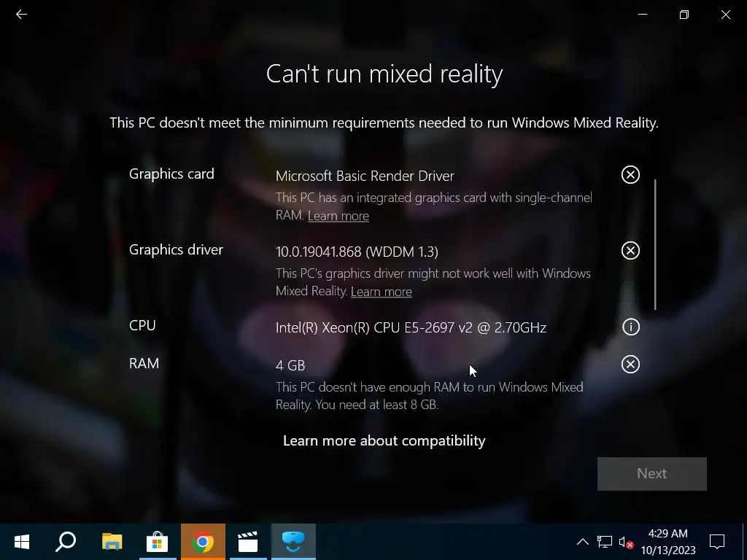Click the requirements list scrollbar
The width and height of the screenshot is (747, 560).
pyautogui.click(x=656, y=245)
